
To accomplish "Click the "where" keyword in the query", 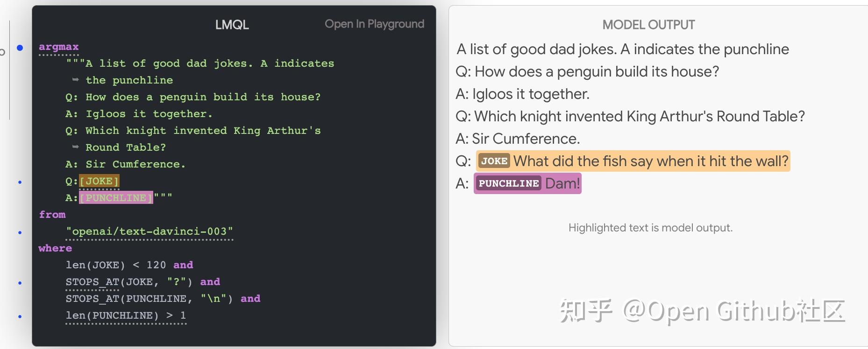I will pyautogui.click(x=55, y=248).
